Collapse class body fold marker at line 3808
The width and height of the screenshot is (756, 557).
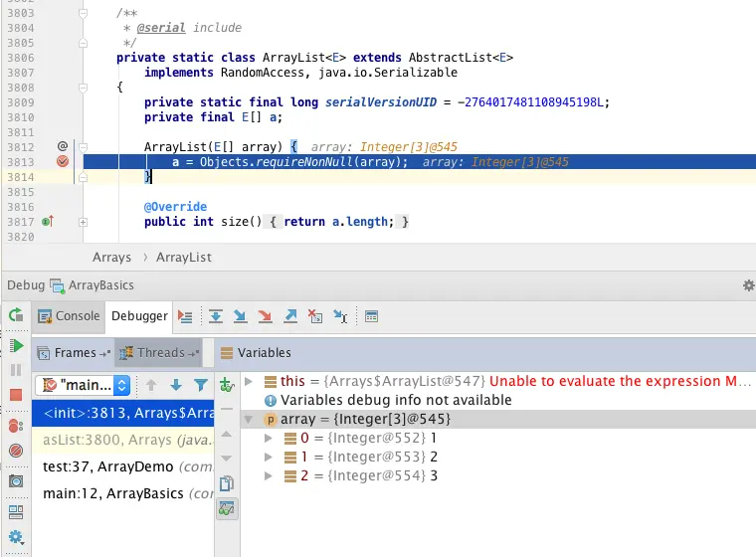[83, 88]
